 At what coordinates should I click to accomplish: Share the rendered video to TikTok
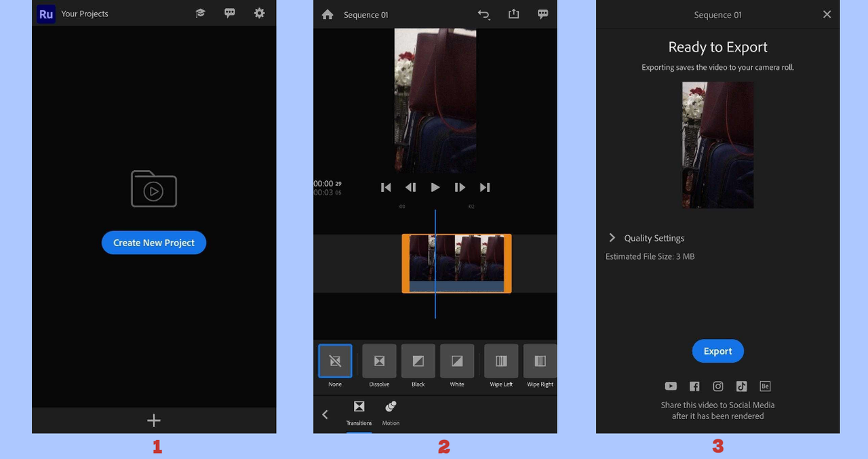coord(741,386)
